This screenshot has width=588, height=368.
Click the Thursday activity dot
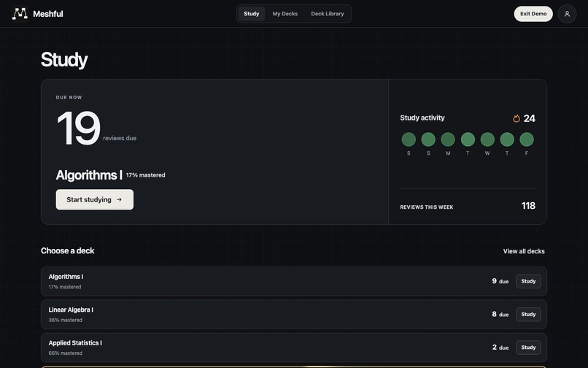coord(507,139)
